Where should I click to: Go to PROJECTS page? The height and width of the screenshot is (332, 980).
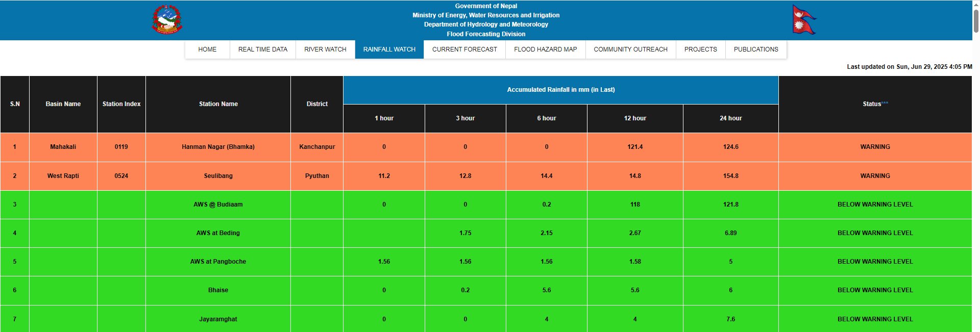(x=701, y=49)
